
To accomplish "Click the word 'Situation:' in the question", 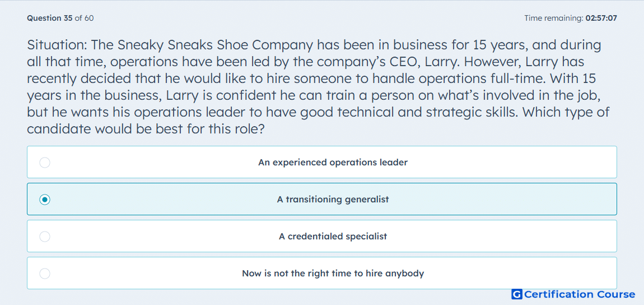I will pos(57,45).
